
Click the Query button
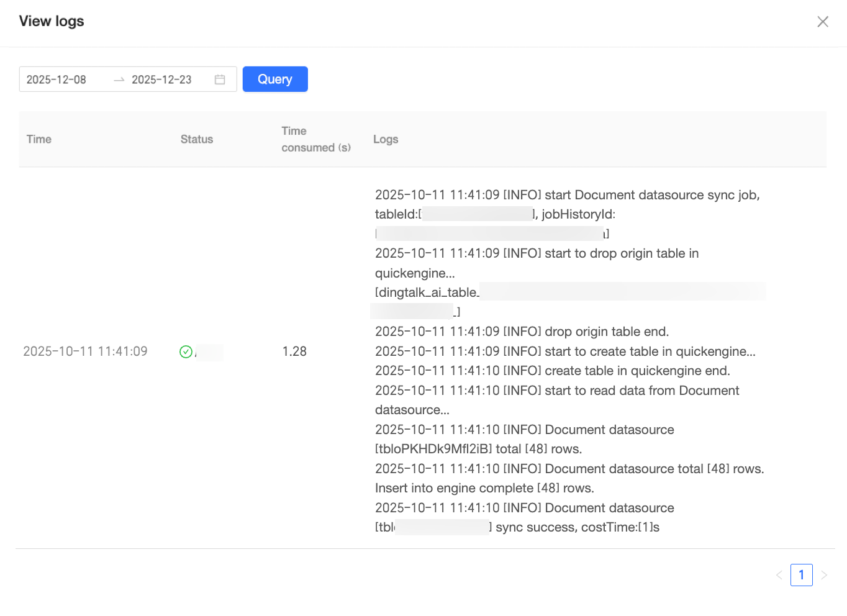tap(275, 79)
